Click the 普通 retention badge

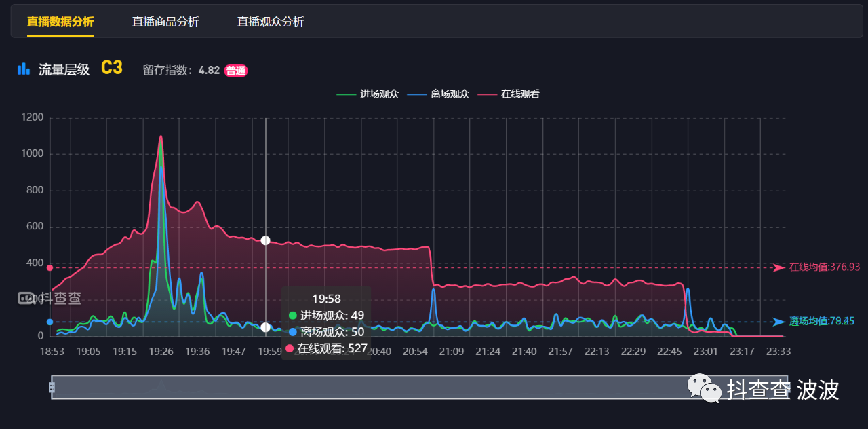[236, 70]
